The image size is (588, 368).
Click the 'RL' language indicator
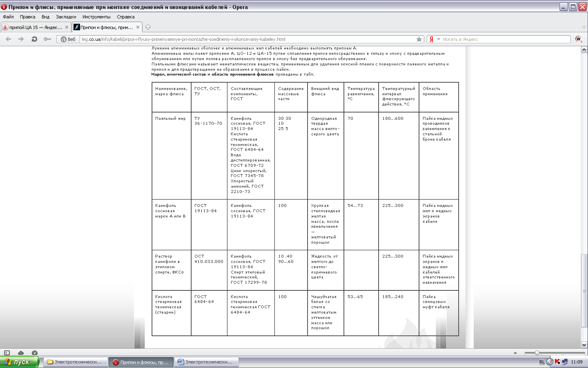click(542, 362)
